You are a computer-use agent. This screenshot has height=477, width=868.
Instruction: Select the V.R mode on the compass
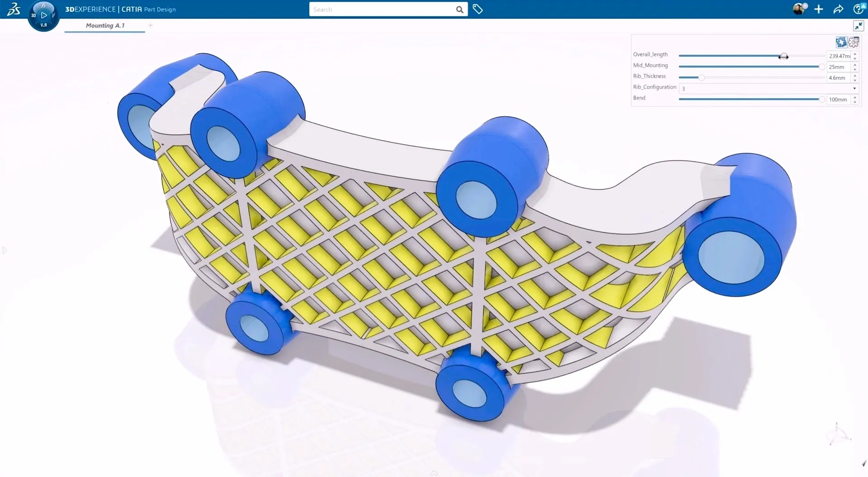tap(43, 25)
